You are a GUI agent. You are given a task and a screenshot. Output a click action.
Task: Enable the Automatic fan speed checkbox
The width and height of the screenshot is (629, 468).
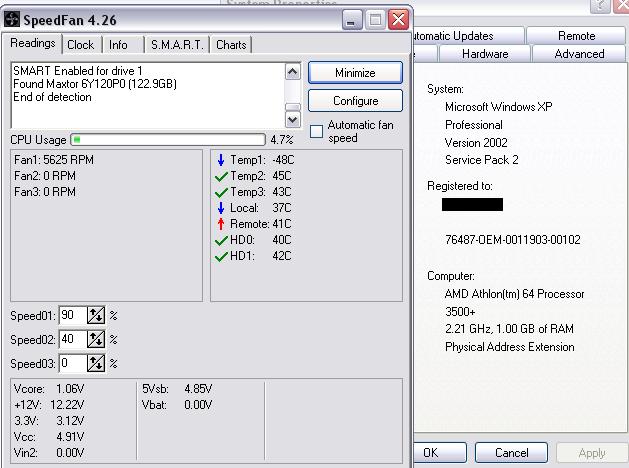(317, 131)
